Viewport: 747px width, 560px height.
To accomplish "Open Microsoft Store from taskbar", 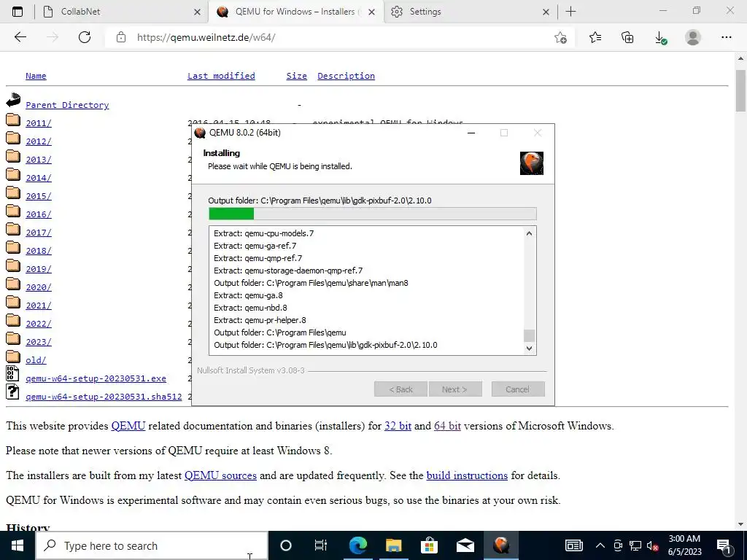I will 429,545.
